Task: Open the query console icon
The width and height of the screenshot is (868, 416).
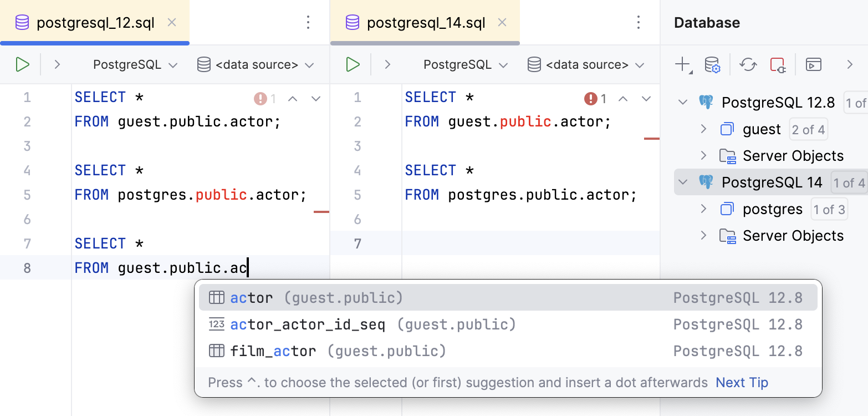Action: [x=814, y=65]
